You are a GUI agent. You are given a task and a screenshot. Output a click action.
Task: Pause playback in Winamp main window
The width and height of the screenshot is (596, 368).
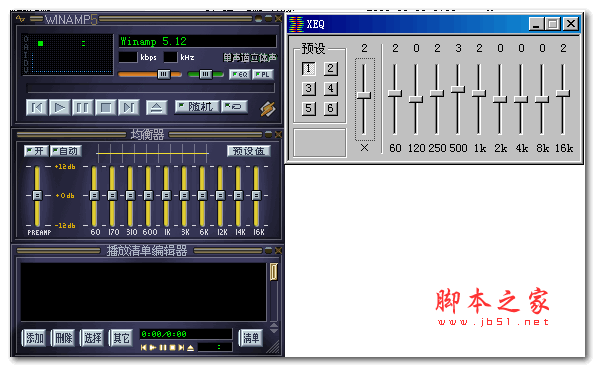pos(82,108)
